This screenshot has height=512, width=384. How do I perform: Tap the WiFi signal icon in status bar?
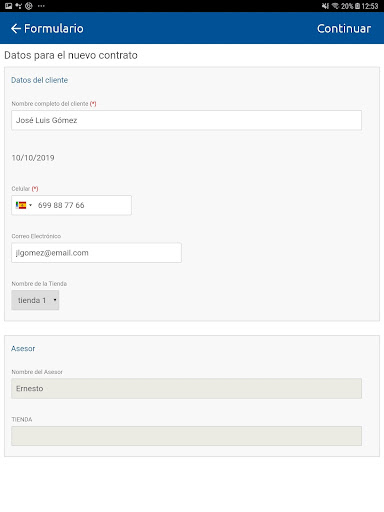pyautogui.click(x=335, y=6)
